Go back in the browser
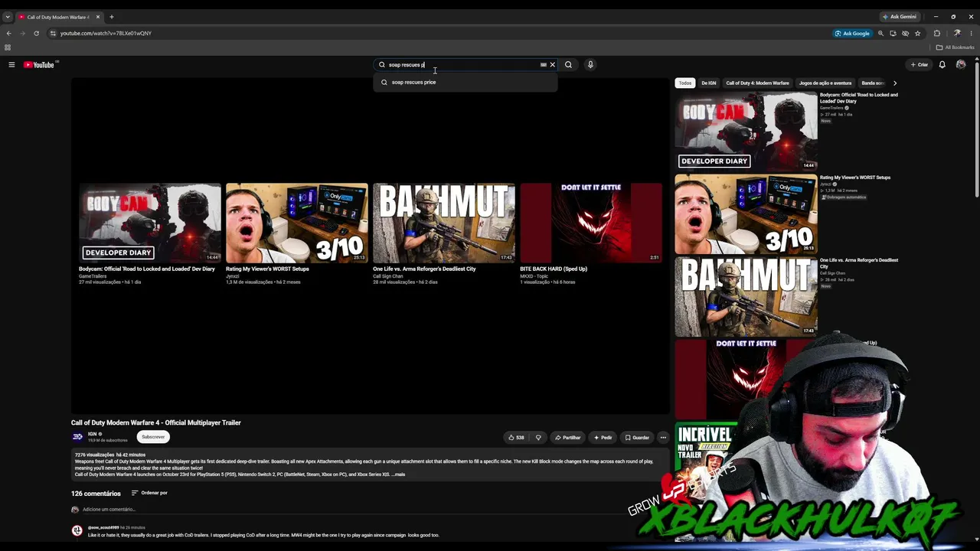Image resolution: width=980 pixels, height=551 pixels. (9, 34)
